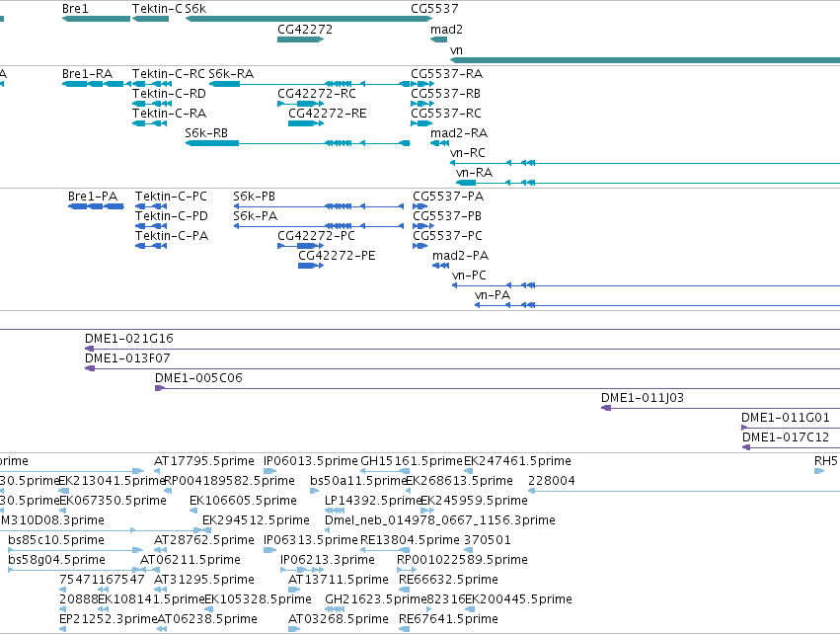Viewport: 840px width, 634px height.
Task: Select transcript Tektin-C-RD
Action: (x=152, y=104)
